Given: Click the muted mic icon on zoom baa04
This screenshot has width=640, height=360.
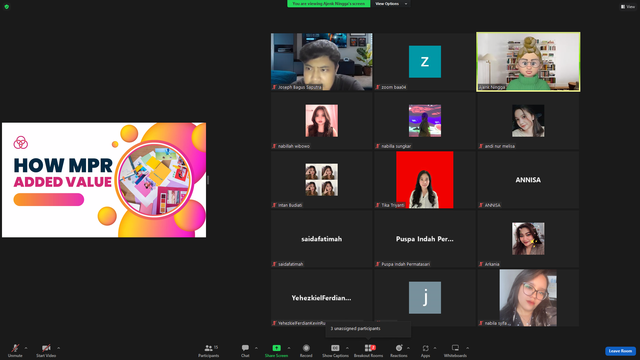Looking at the screenshot, I should (x=378, y=87).
